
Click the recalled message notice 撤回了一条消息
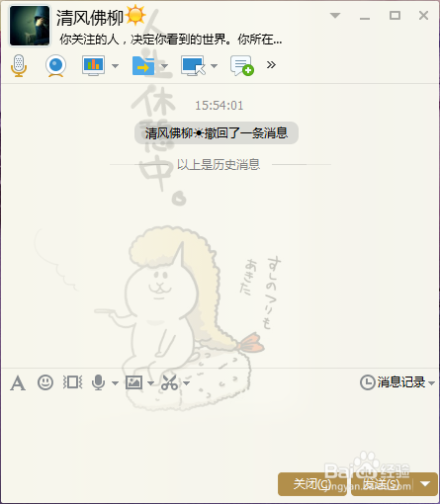click(217, 133)
